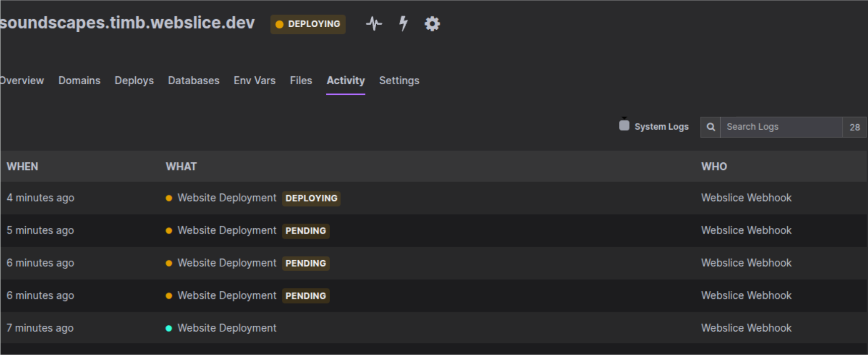Image resolution: width=868 pixels, height=355 pixels.
Task: Click the orange dot on the 5 minutes ago row
Action: tap(169, 231)
